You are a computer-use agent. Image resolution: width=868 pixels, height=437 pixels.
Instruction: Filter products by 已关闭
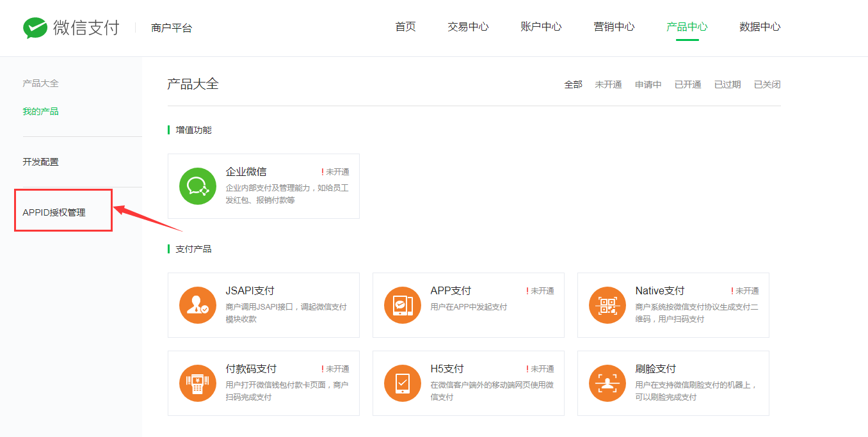[x=767, y=84]
